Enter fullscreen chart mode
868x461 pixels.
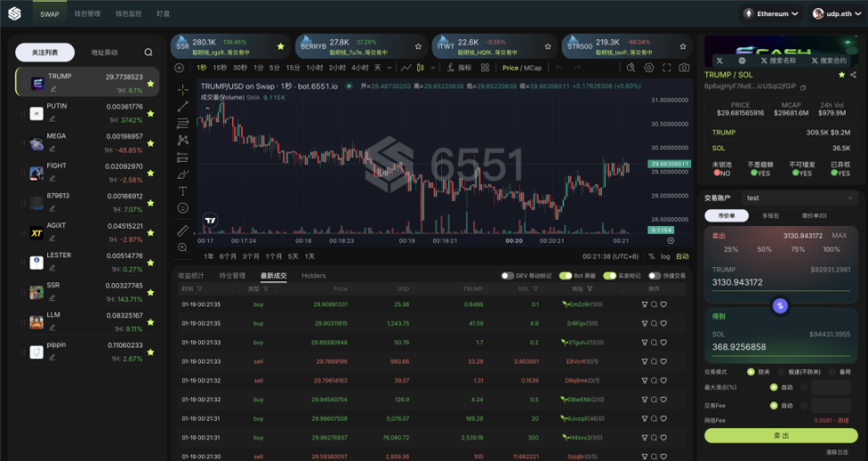666,68
